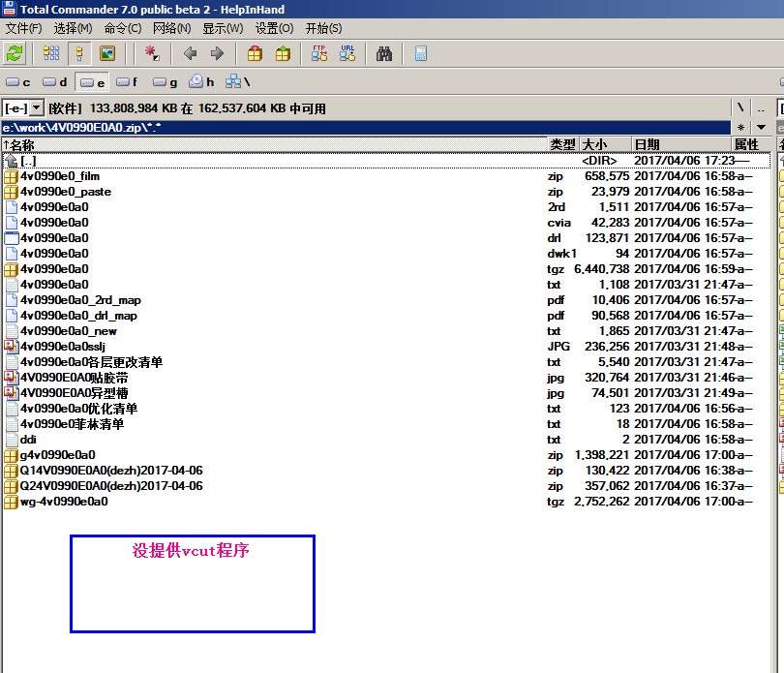Open the 设置(O) menu
Image resolution: width=784 pixels, height=673 pixels.
275,28
